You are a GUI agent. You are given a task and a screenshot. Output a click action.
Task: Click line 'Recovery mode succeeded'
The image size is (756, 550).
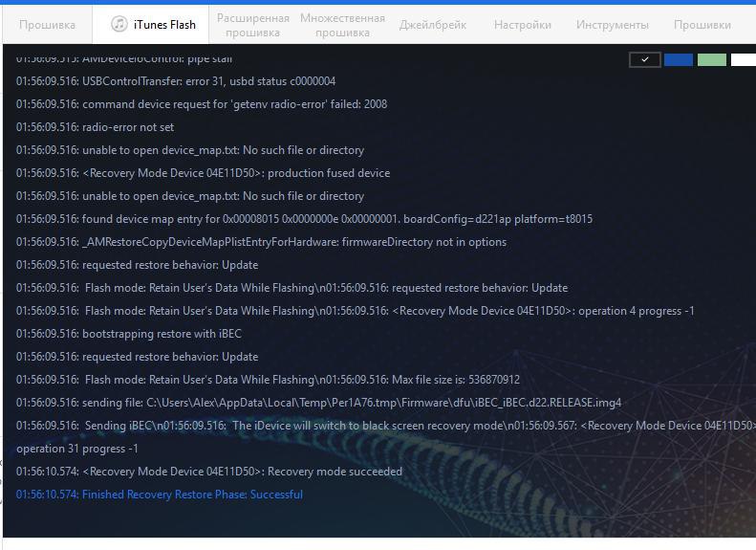click(208, 472)
